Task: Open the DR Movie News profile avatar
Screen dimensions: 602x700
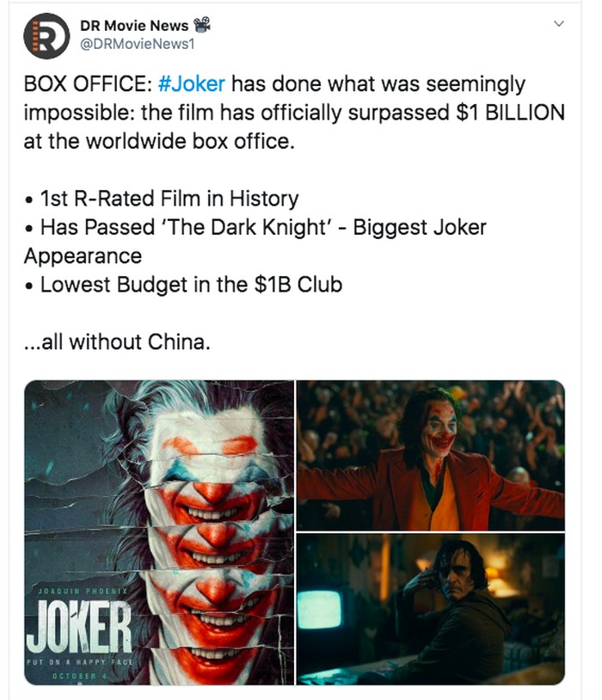Action: pyautogui.click(x=46, y=36)
